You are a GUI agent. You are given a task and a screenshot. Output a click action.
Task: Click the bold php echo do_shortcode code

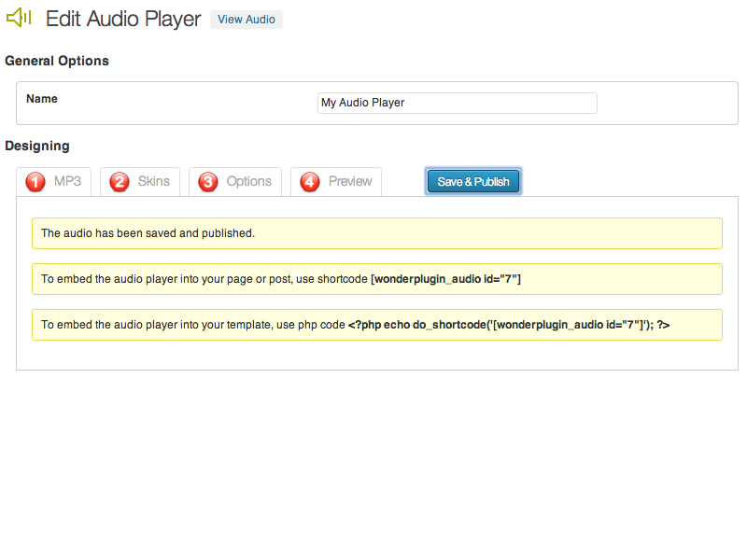509,325
